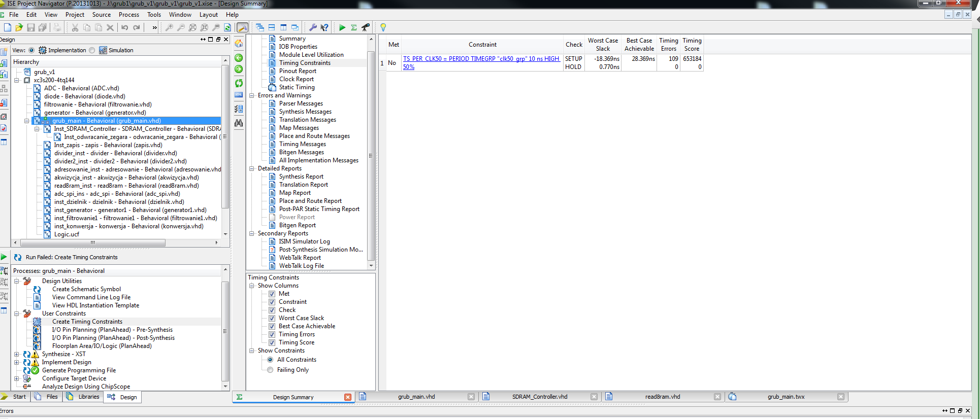Click the What's This help pointer icon
980x419 pixels.
pos(324,27)
